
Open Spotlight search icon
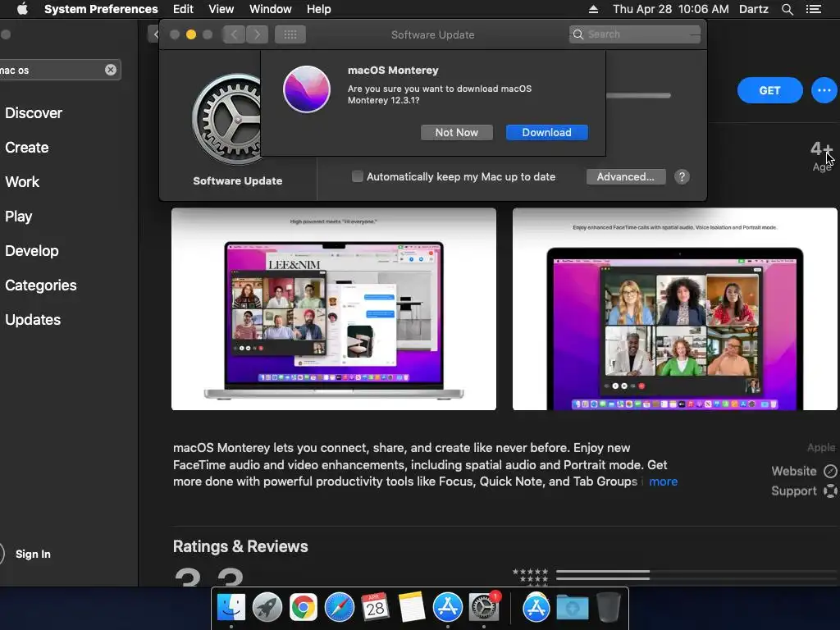[x=787, y=9]
